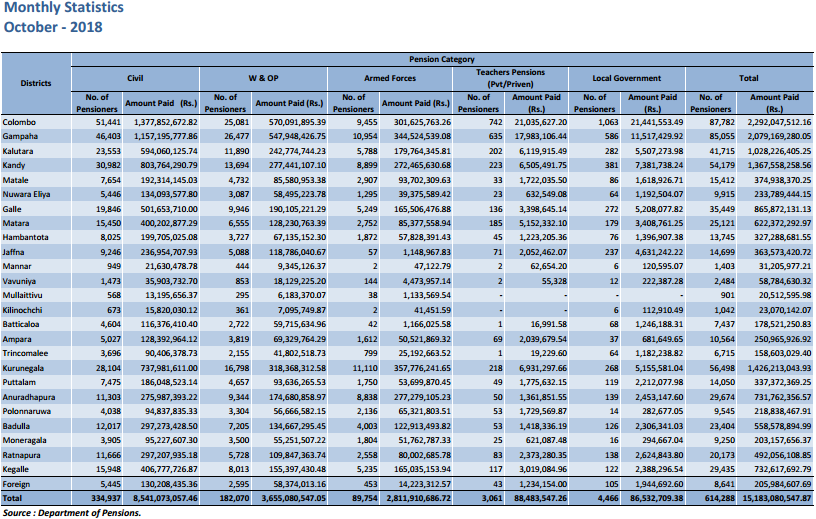Select the Civil category header
This screenshot has height=519, width=816.
pos(135,78)
